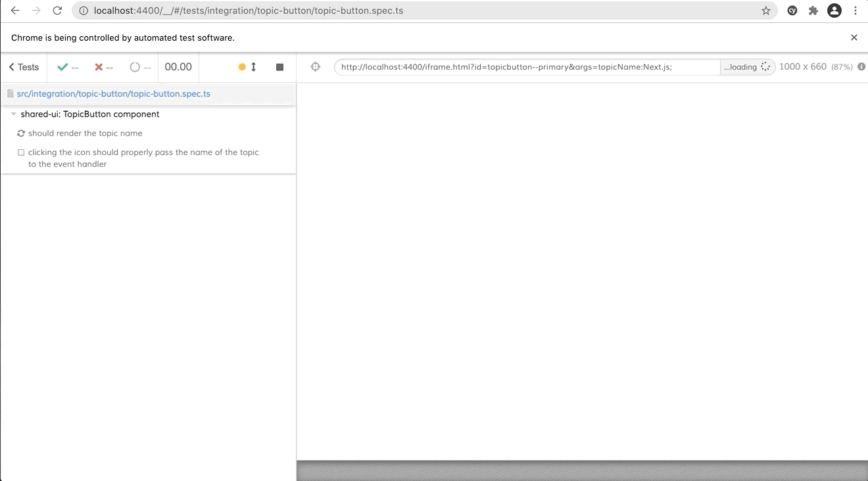Click the Chrome address bar URL
Viewport: 868px width, 481px height.
(x=249, y=11)
